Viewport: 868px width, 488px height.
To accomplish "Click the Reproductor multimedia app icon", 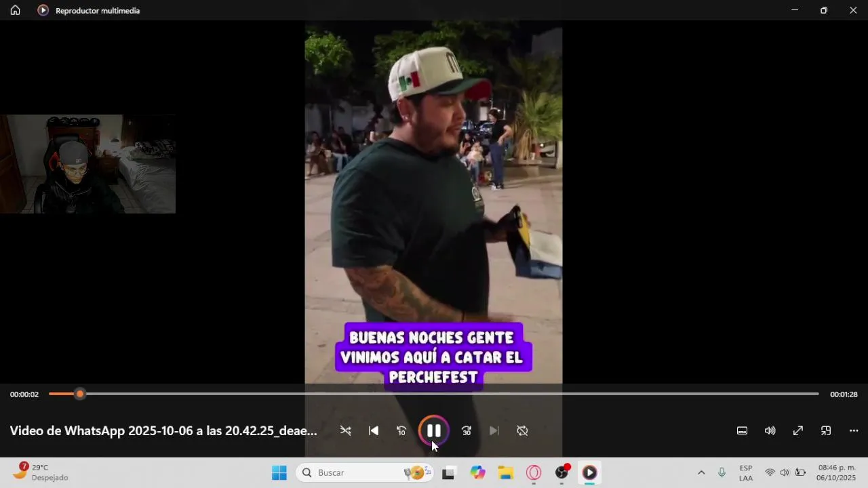I will tap(43, 10).
